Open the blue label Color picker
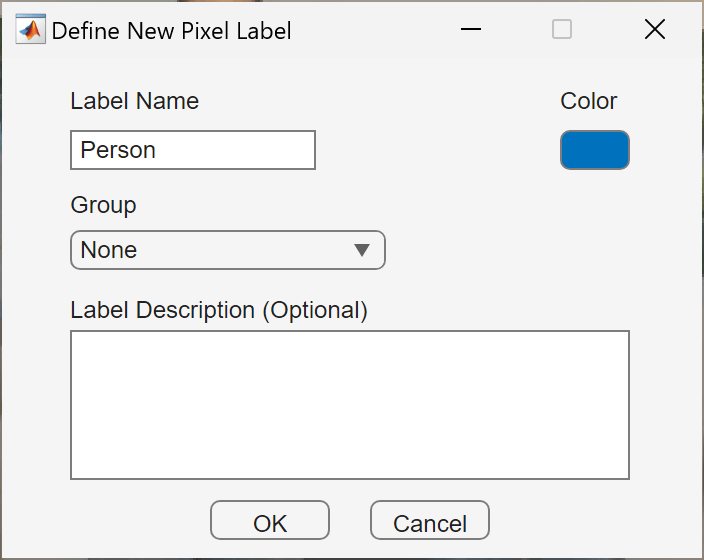The width and height of the screenshot is (704, 560). (x=594, y=150)
